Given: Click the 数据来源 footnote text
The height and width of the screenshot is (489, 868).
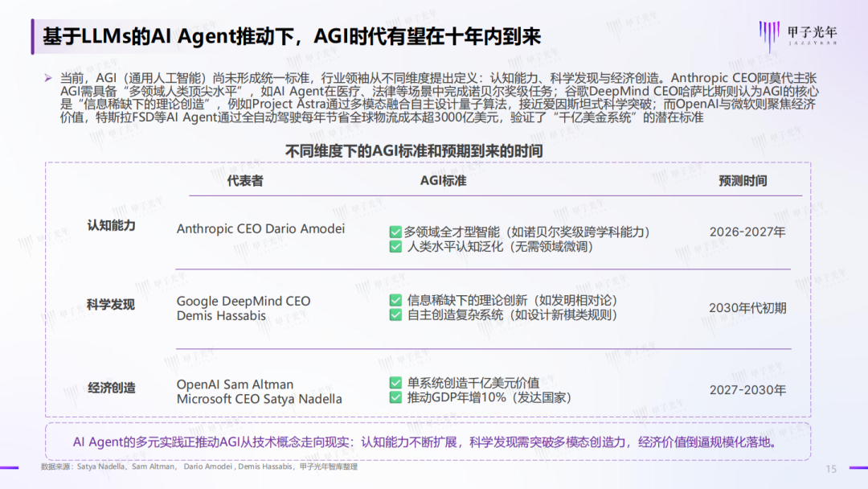Looking at the screenshot, I should click(199, 466).
